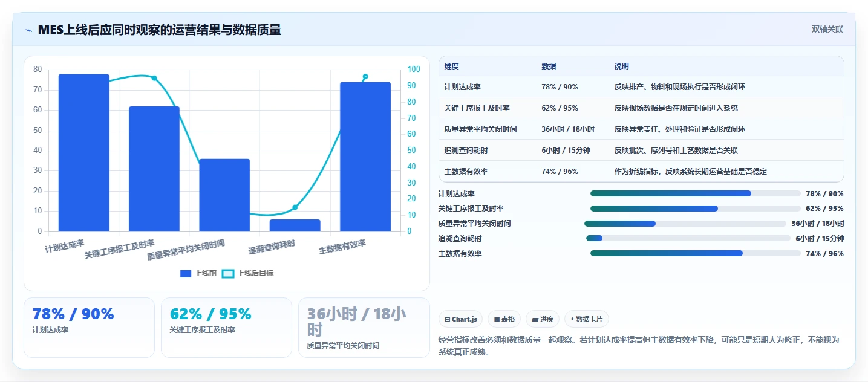Click the table cell 78% / 90%

tap(560, 87)
